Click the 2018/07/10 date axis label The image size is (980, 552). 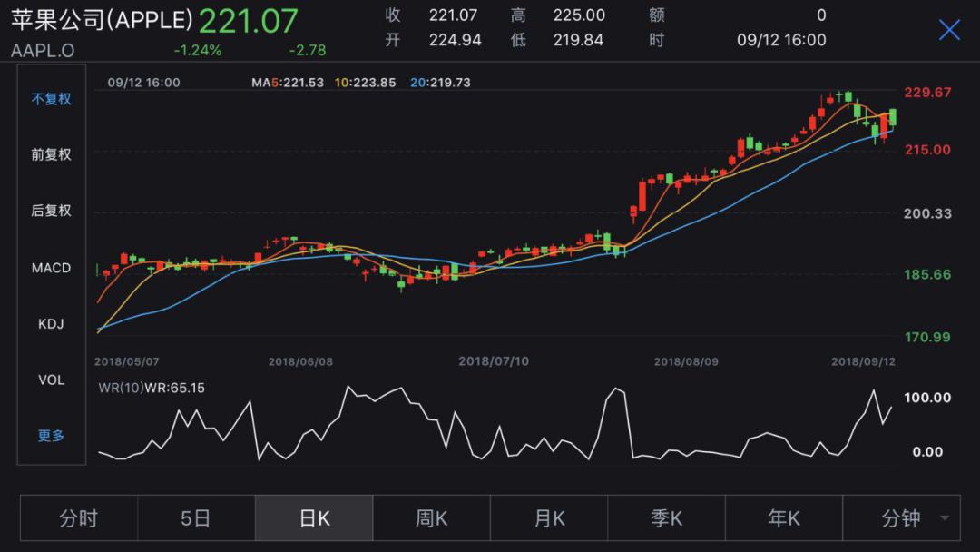click(494, 361)
